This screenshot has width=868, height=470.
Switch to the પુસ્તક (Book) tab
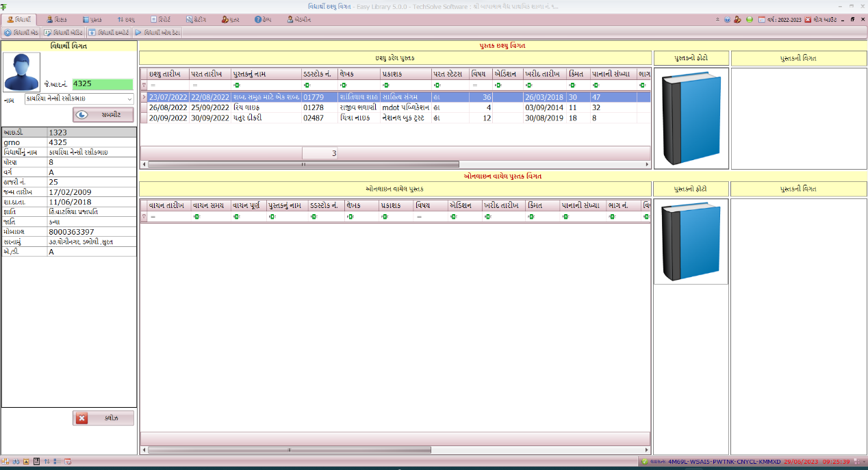click(x=92, y=19)
